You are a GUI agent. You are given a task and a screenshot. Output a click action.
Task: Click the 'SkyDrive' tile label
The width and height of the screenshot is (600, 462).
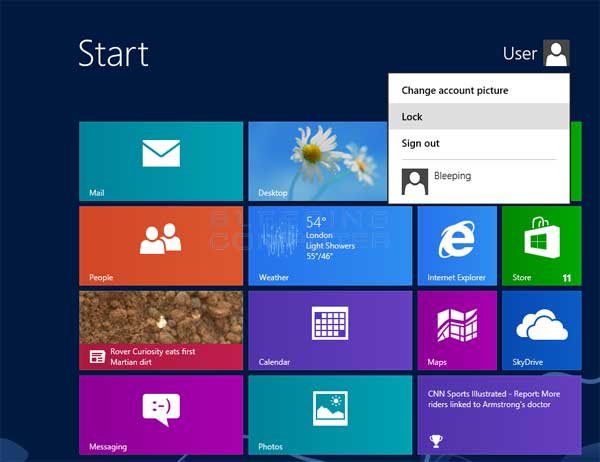528,362
